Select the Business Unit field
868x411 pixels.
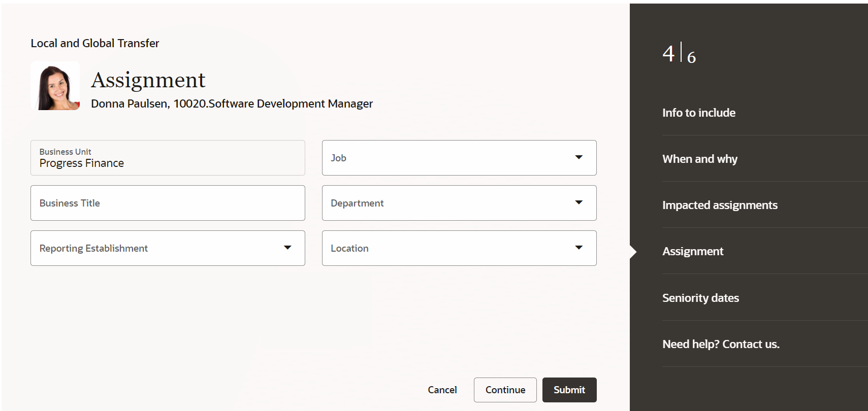168,158
